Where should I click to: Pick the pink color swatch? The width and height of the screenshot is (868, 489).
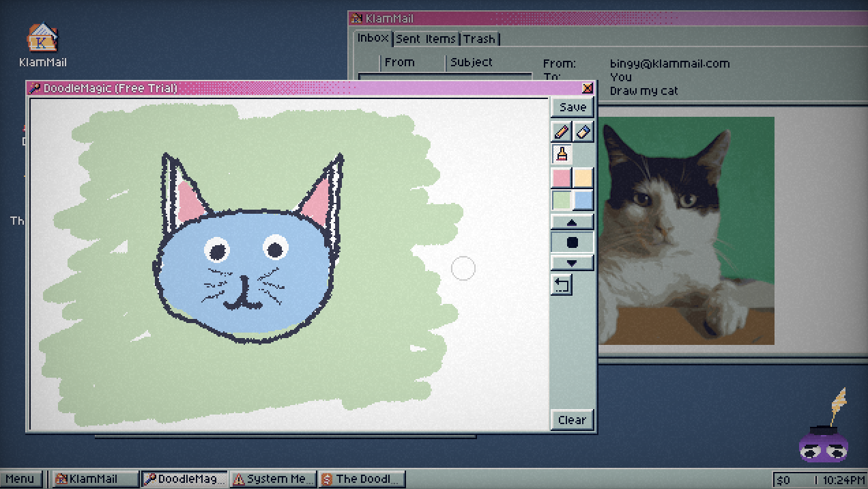(562, 178)
